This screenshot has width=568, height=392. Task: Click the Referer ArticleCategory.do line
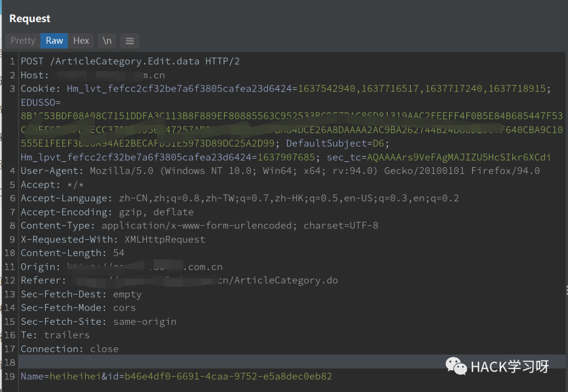tap(179, 281)
